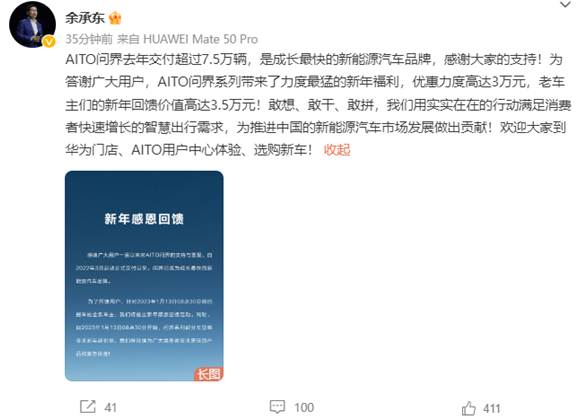
Task: Open 余承东's profile avatar photo
Action: point(32,24)
